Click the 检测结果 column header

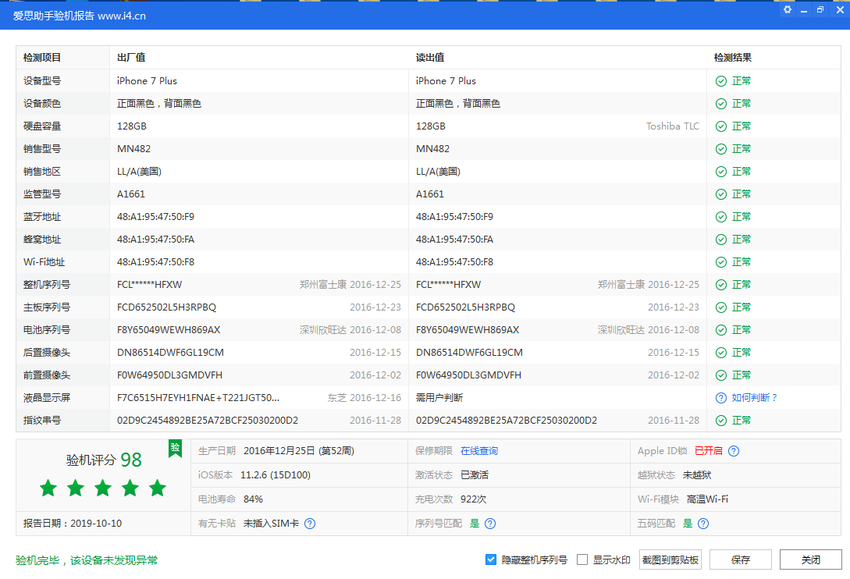[x=733, y=58]
